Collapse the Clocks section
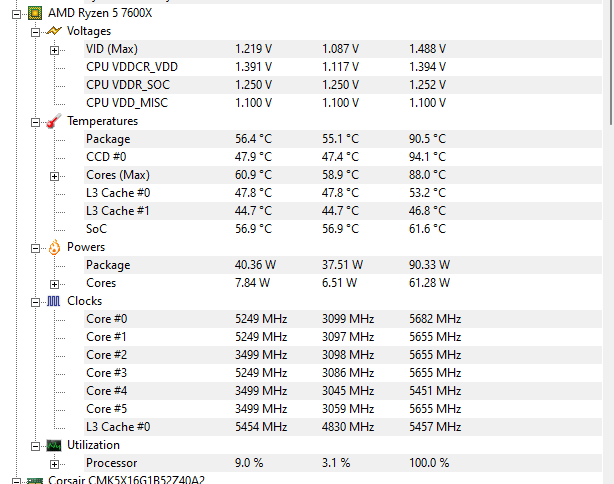The image size is (614, 484). (x=36, y=301)
